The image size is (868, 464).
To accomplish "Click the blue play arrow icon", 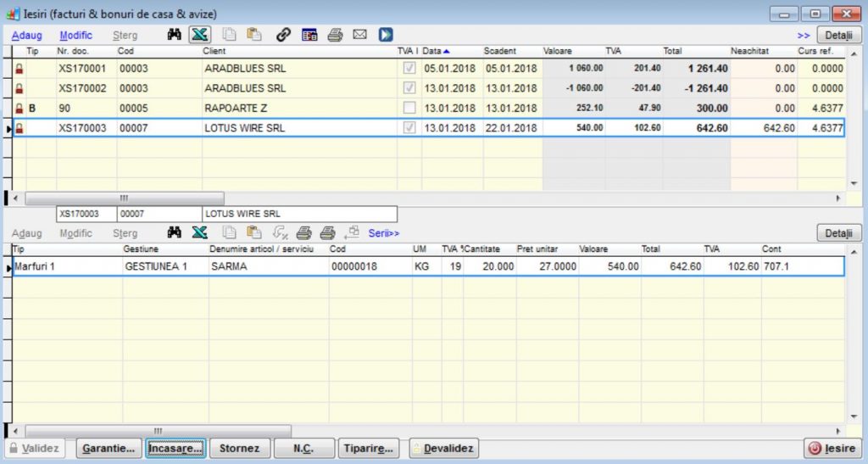I will tap(386, 35).
